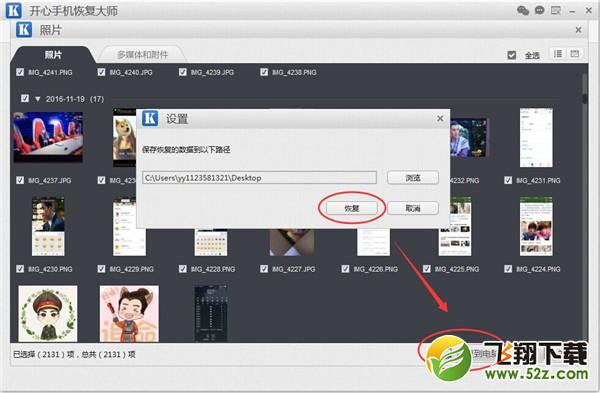Click the 浏览 browse button
Image resolution: width=600 pixels, height=393 pixels.
(413, 178)
